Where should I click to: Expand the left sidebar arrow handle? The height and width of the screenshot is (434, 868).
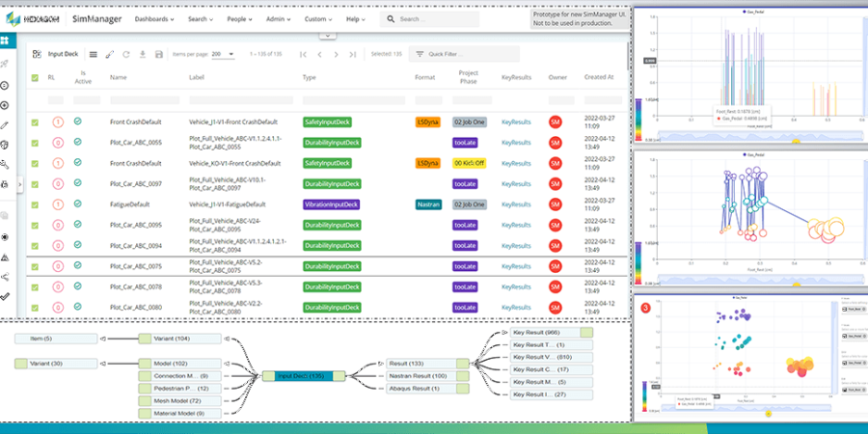[x=20, y=184]
